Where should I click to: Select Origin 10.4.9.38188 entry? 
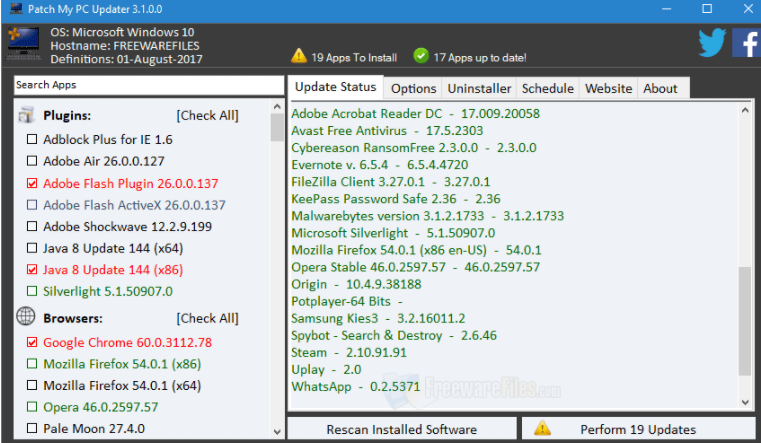[356, 284]
